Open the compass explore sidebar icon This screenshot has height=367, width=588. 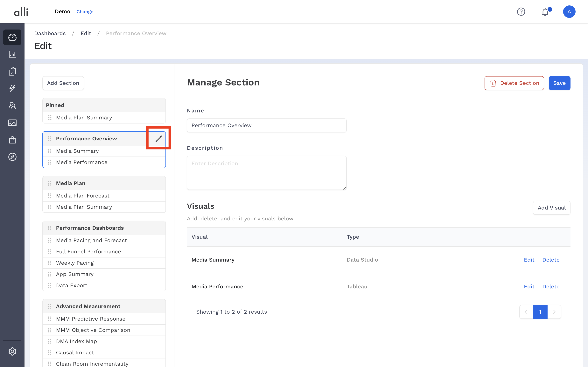[x=12, y=157]
